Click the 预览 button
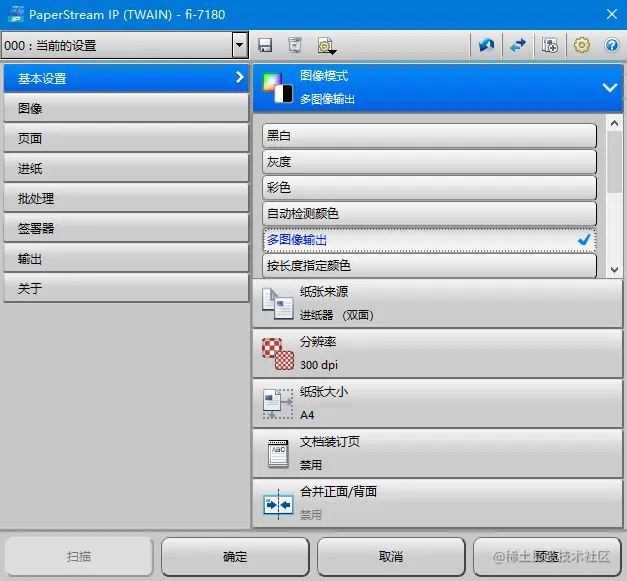This screenshot has height=581, width=627. click(x=547, y=556)
